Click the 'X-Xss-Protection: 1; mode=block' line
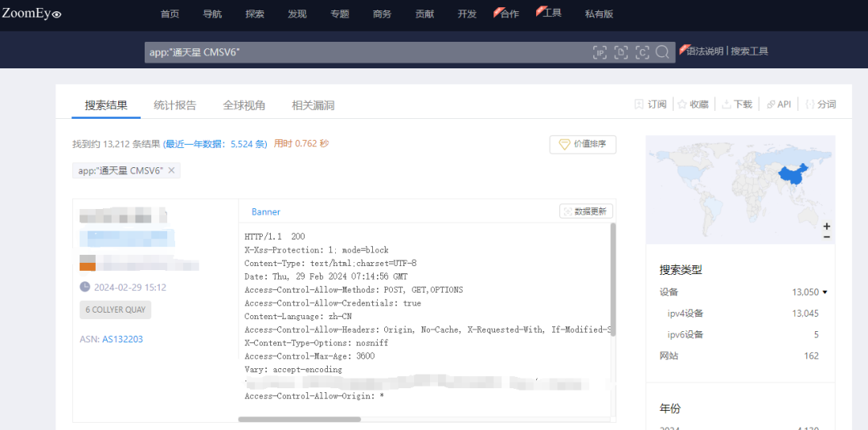The width and height of the screenshot is (868, 430). pos(317,250)
